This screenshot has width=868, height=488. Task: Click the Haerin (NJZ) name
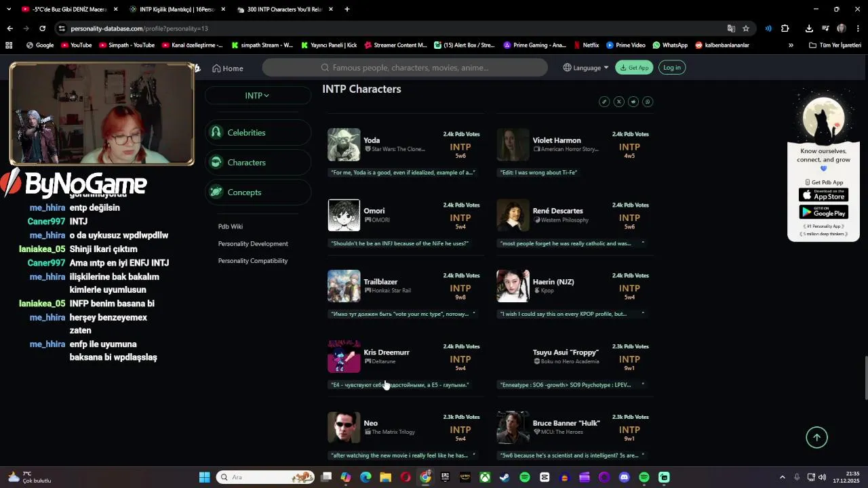coord(553,282)
